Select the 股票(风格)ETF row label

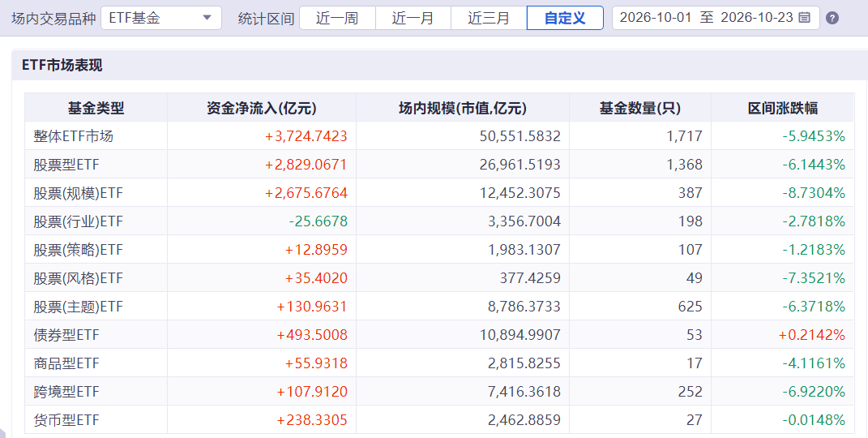tap(78, 278)
